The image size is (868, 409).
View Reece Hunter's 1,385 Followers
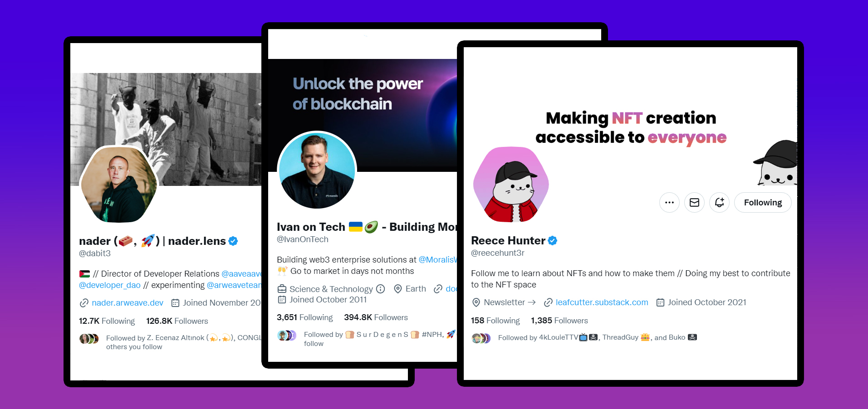coord(559,321)
